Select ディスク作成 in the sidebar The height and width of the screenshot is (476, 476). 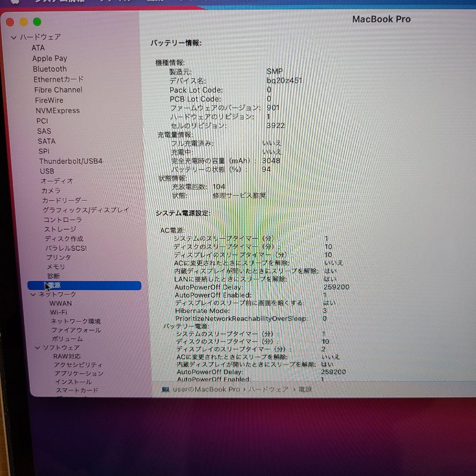pos(64,238)
